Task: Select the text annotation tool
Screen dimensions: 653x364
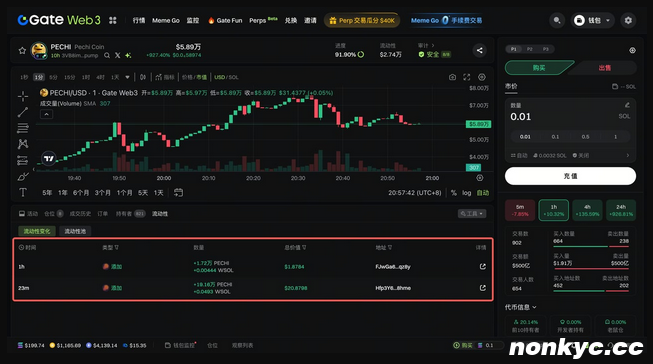Action: pos(23,192)
